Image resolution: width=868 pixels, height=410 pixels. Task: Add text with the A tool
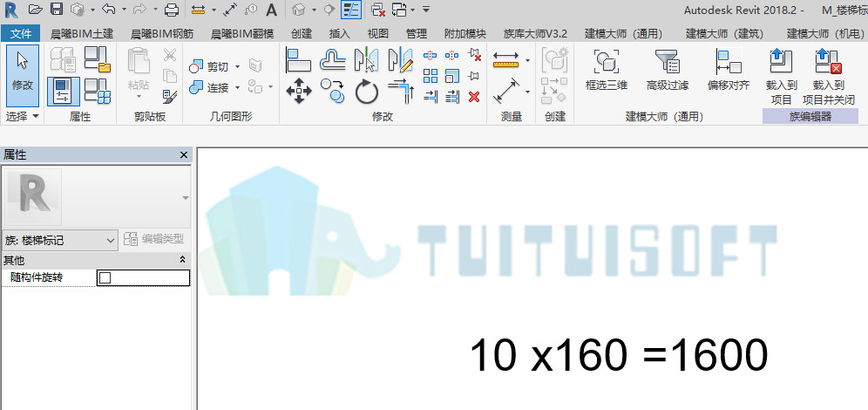click(x=271, y=10)
